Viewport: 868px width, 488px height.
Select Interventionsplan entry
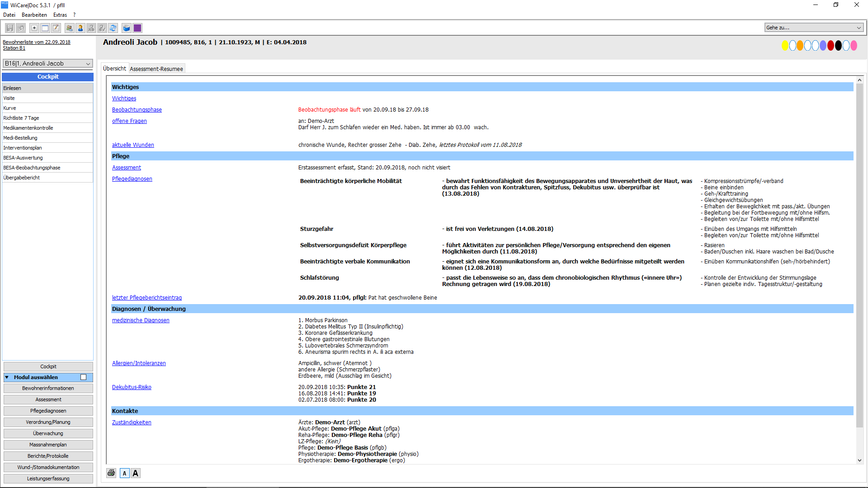click(x=47, y=148)
